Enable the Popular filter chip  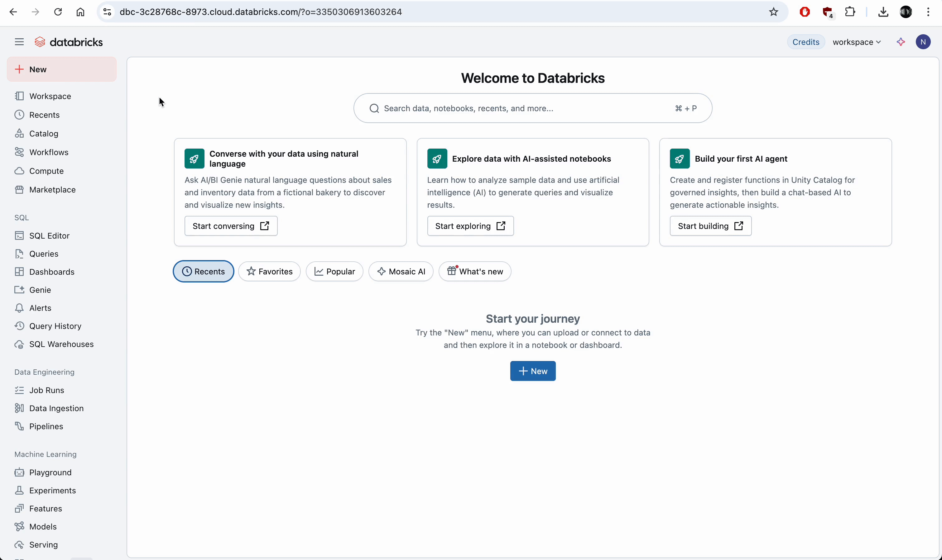pyautogui.click(x=334, y=271)
